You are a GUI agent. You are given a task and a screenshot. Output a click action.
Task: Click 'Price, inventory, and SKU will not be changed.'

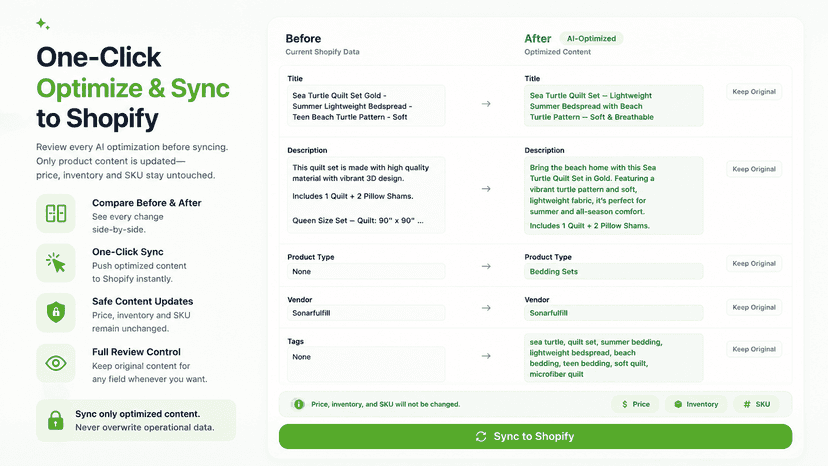(x=385, y=404)
